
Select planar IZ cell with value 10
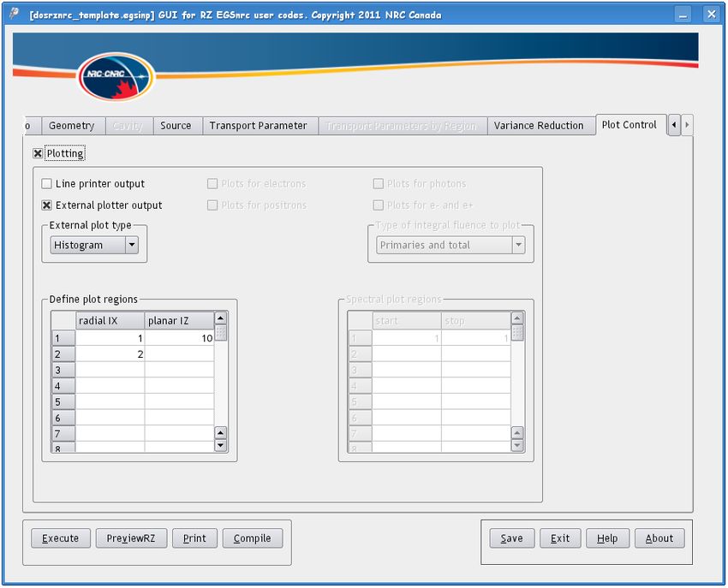click(180, 338)
